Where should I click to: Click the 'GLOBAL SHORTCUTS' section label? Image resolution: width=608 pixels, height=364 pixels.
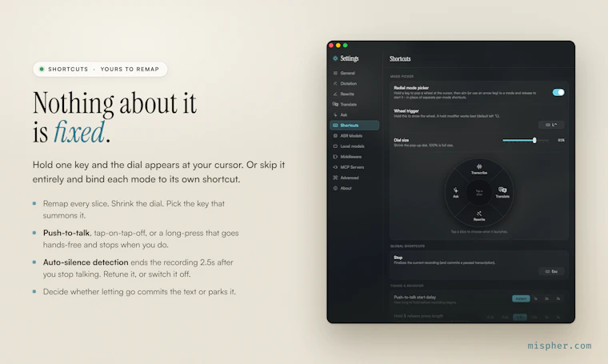(407, 246)
